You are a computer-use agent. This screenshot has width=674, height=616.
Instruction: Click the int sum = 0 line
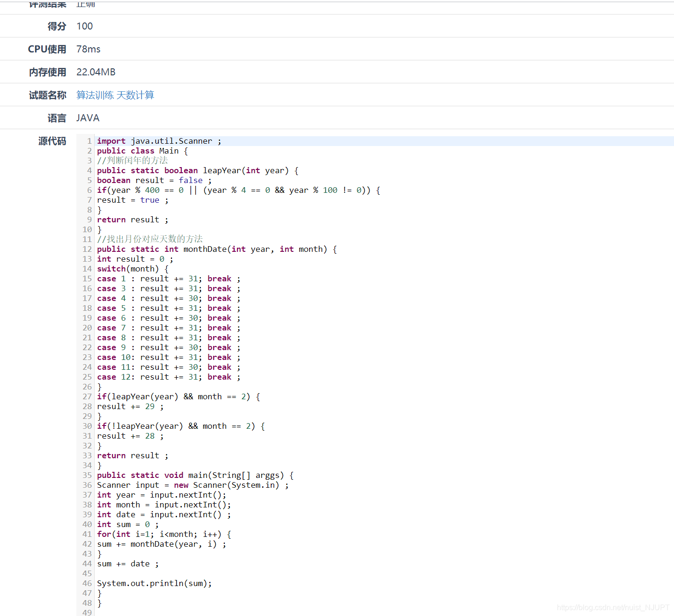tap(128, 524)
